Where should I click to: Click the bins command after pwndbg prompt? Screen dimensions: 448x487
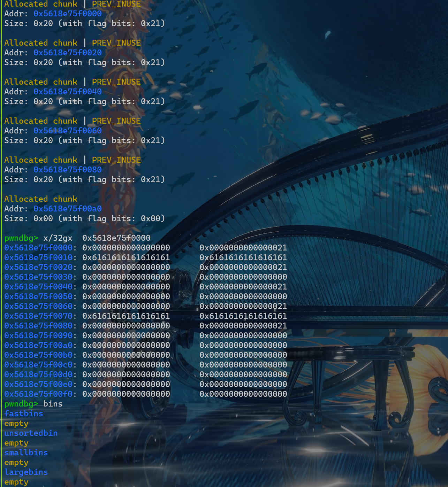pyautogui.click(x=53, y=404)
